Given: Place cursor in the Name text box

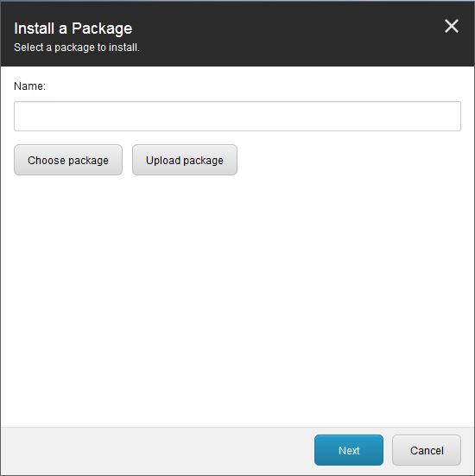Looking at the screenshot, I should [x=237, y=117].
